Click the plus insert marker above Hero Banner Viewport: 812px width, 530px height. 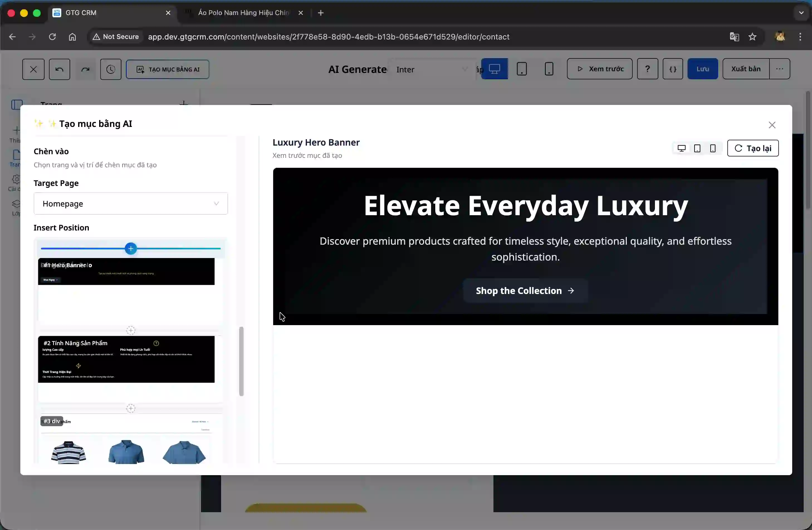pyautogui.click(x=131, y=249)
